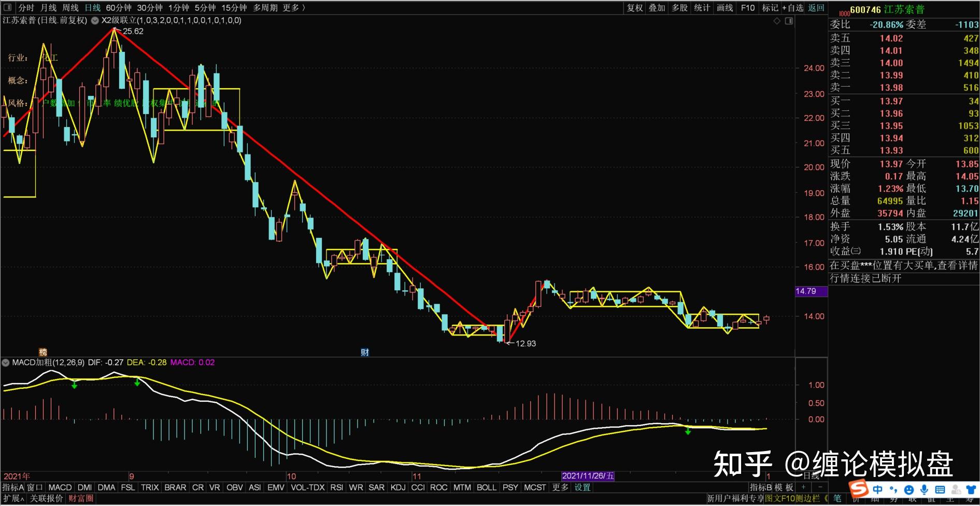
Task: Click the Sogou microphone voice input icon
Action: (924, 490)
